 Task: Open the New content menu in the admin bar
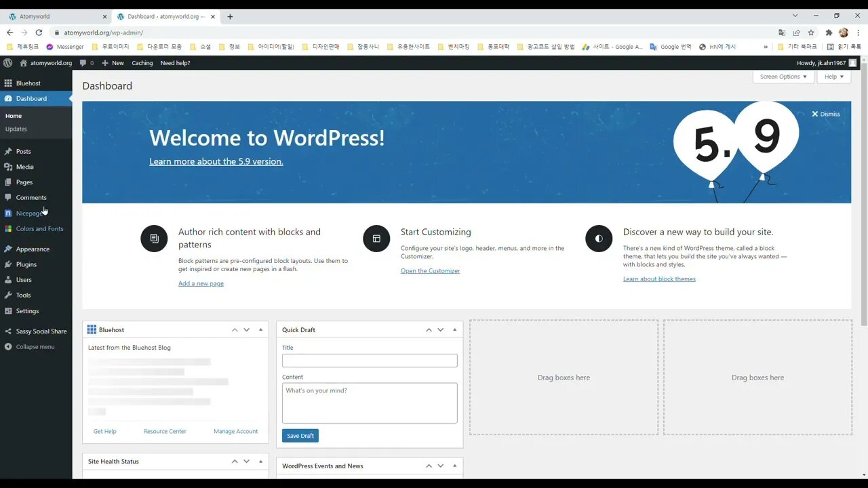tap(113, 63)
